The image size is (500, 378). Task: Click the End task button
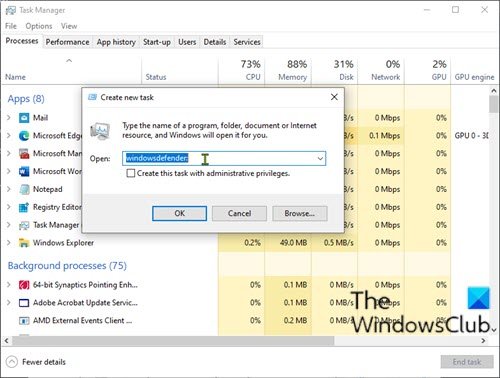[x=467, y=362]
